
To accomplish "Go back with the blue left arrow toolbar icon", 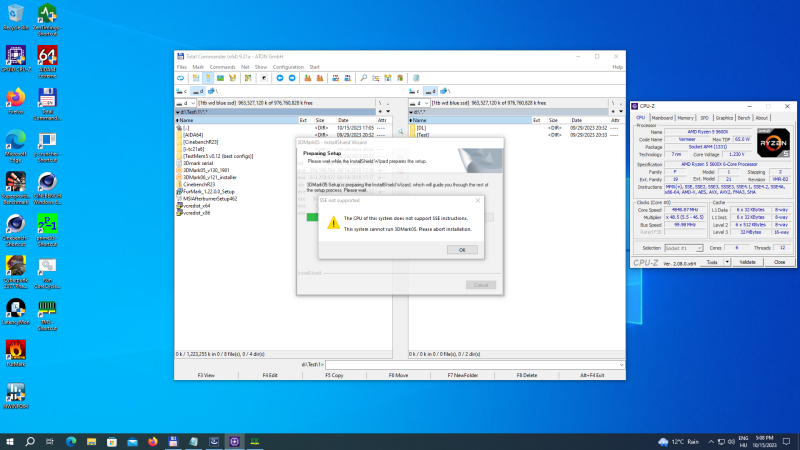I will click(x=280, y=78).
